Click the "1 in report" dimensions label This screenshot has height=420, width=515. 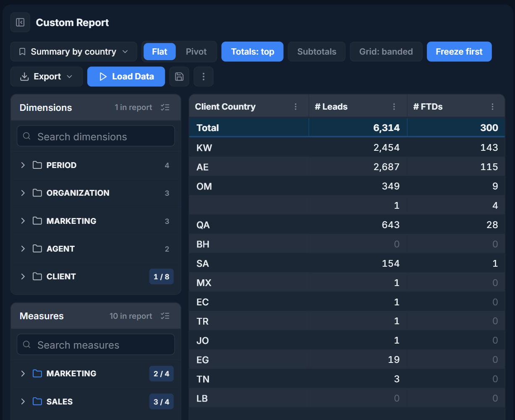click(x=133, y=108)
